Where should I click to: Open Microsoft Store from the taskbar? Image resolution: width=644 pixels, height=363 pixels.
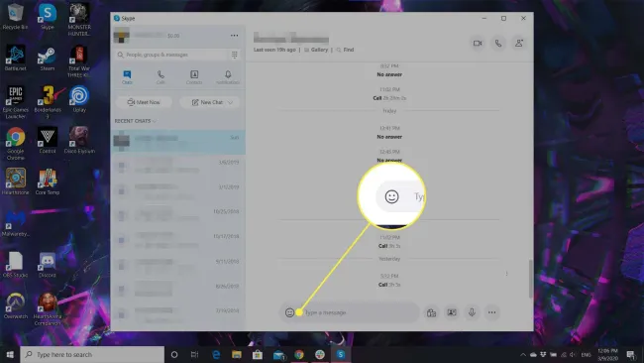coord(258,354)
